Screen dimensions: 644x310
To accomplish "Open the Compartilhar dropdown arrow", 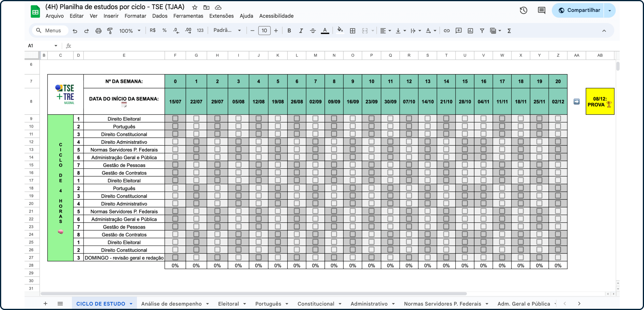I will pyautogui.click(x=609, y=10).
